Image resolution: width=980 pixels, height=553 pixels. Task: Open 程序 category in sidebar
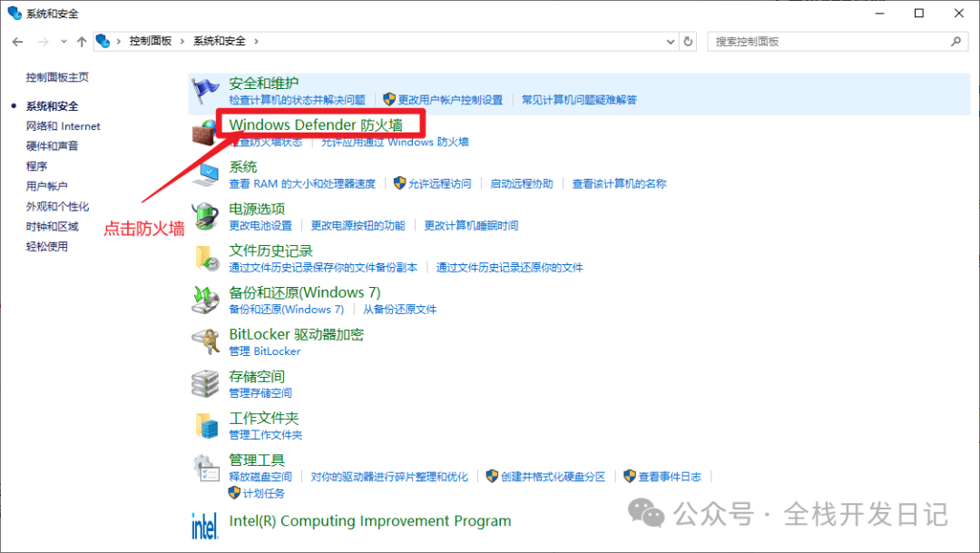tap(36, 166)
